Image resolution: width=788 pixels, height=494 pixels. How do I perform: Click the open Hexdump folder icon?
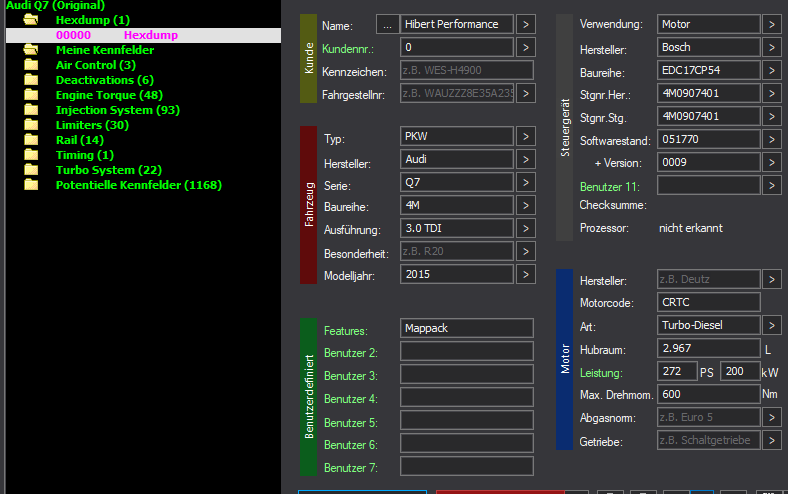(31, 20)
